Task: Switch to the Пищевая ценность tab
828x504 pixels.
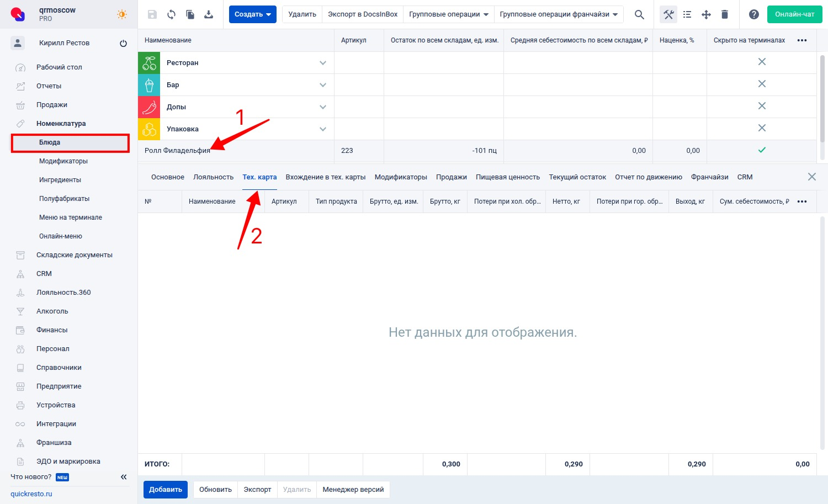Action: pyautogui.click(x=507, y=177)
